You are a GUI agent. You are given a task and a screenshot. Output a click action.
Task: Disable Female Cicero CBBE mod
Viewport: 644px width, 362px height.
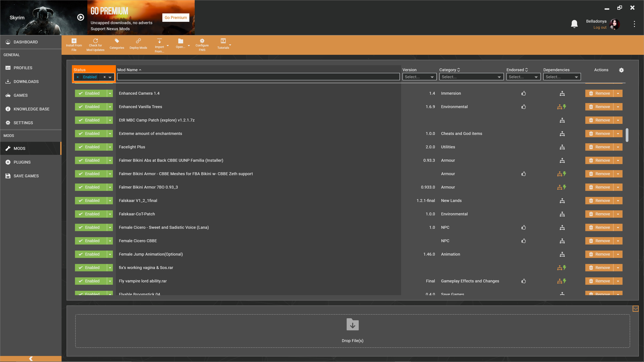[x=91, y=241]
